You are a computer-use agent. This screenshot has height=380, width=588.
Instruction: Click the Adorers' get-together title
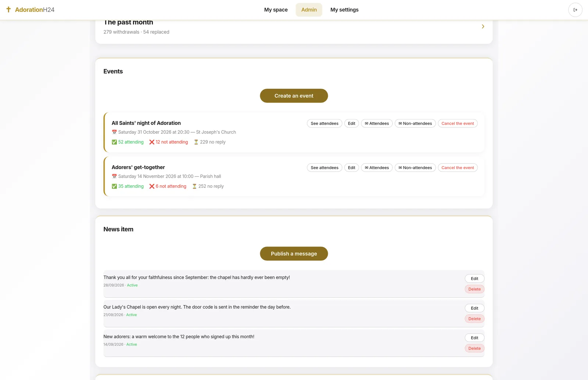coord(138,167)
